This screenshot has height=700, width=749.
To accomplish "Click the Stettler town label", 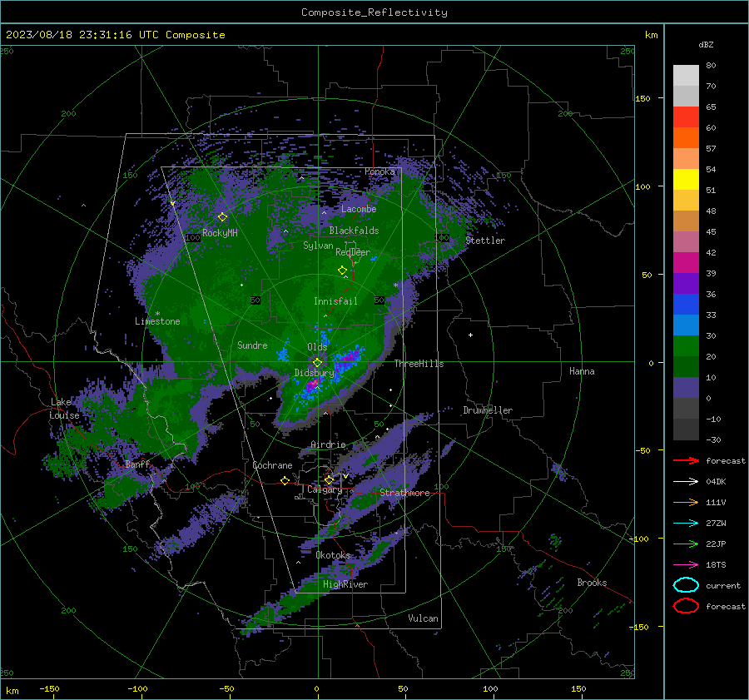I will [x=485, y=241].
